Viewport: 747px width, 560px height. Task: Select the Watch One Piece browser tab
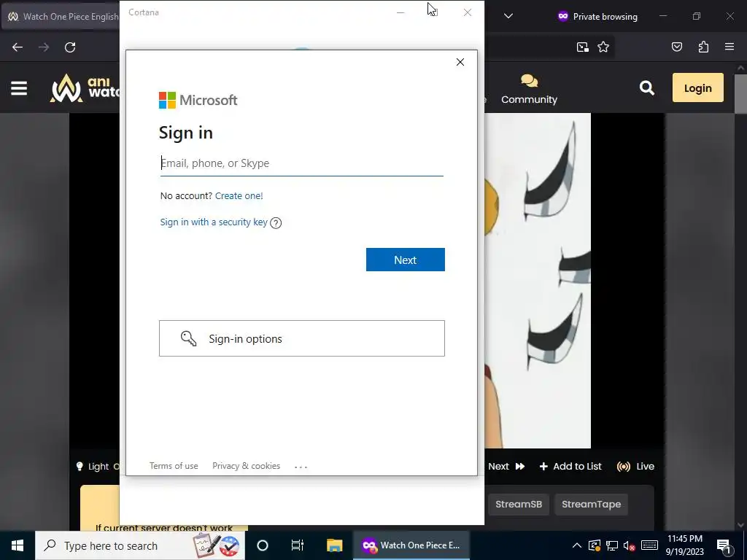[61, 16]
